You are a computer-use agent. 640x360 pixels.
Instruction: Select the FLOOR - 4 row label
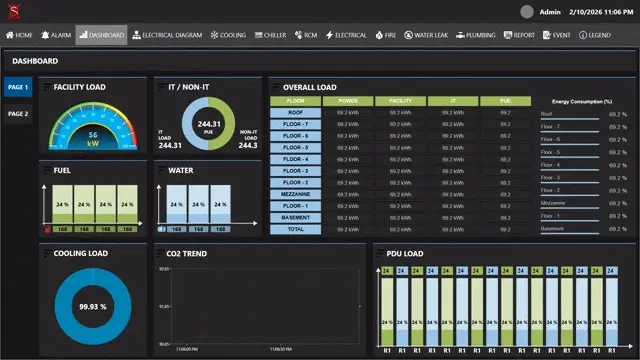(296, 159)
